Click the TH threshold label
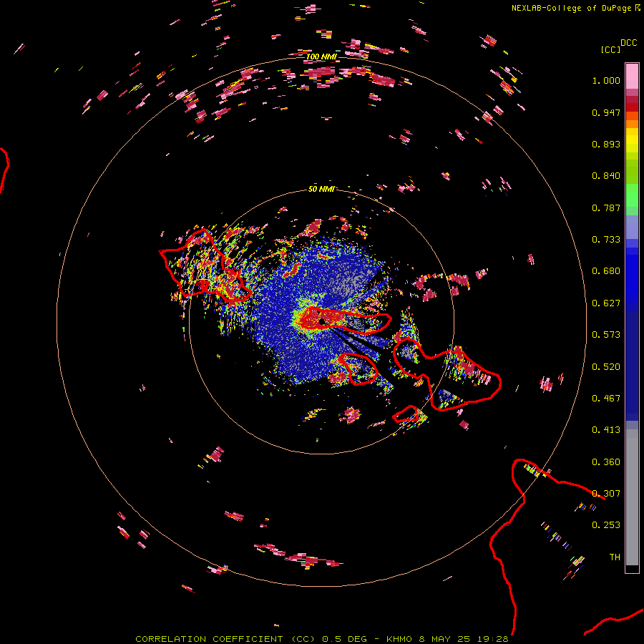 point(615,557)
